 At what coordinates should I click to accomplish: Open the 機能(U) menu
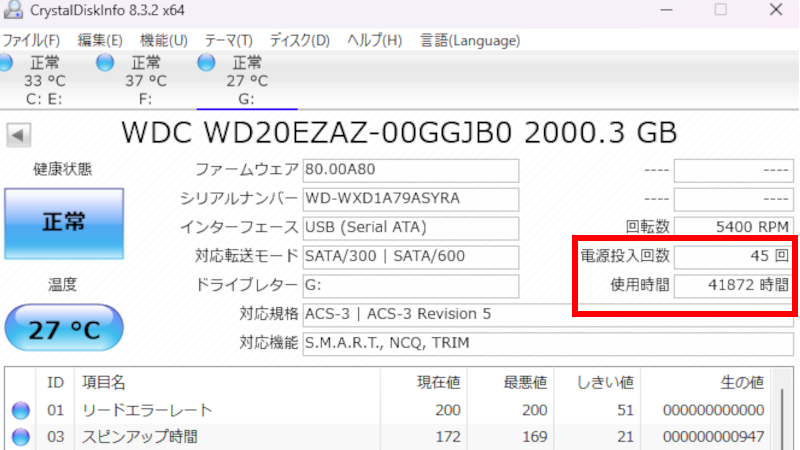pyautogui.click(x=164, y=40)
